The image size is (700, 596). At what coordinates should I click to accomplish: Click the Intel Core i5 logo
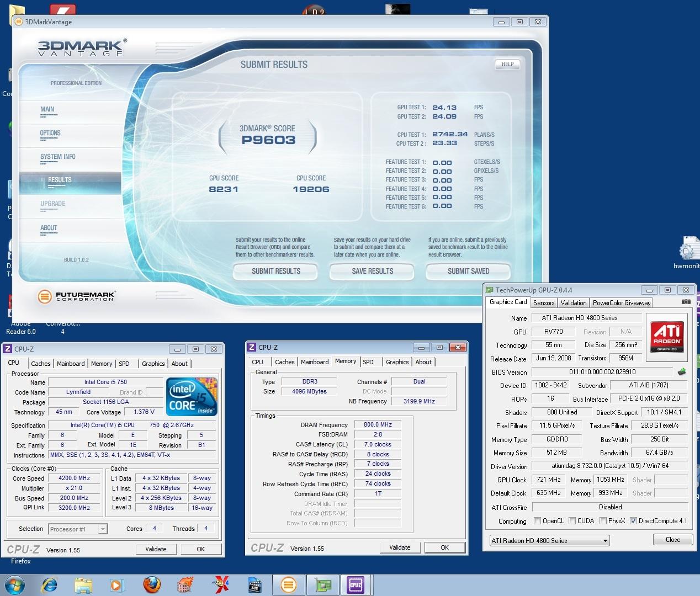coord(192,397)
